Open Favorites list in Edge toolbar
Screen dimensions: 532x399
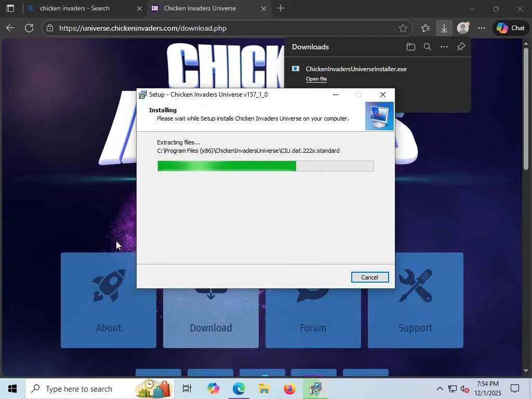(425, 28)
